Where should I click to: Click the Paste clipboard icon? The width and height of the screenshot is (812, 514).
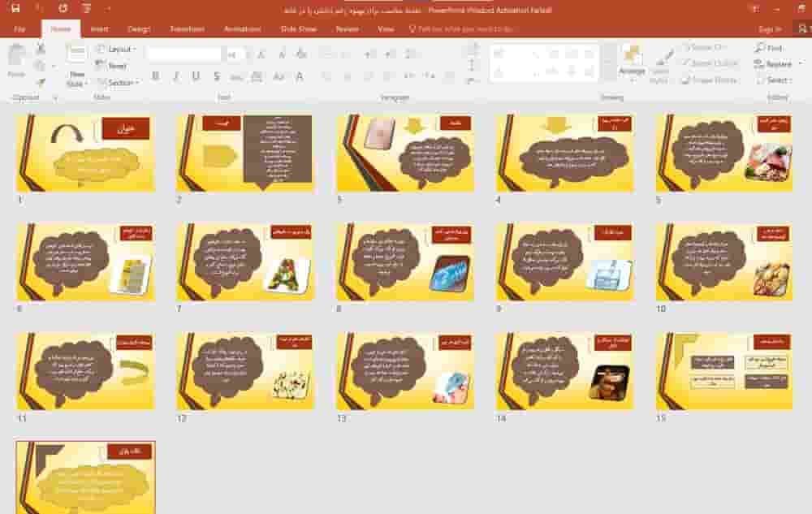coord(16,61)
